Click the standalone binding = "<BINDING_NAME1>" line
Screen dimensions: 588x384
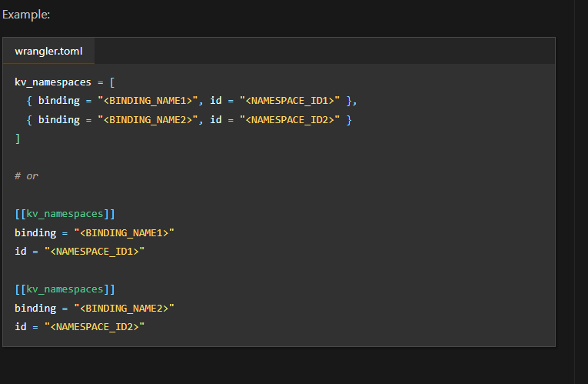coord(95,232)
